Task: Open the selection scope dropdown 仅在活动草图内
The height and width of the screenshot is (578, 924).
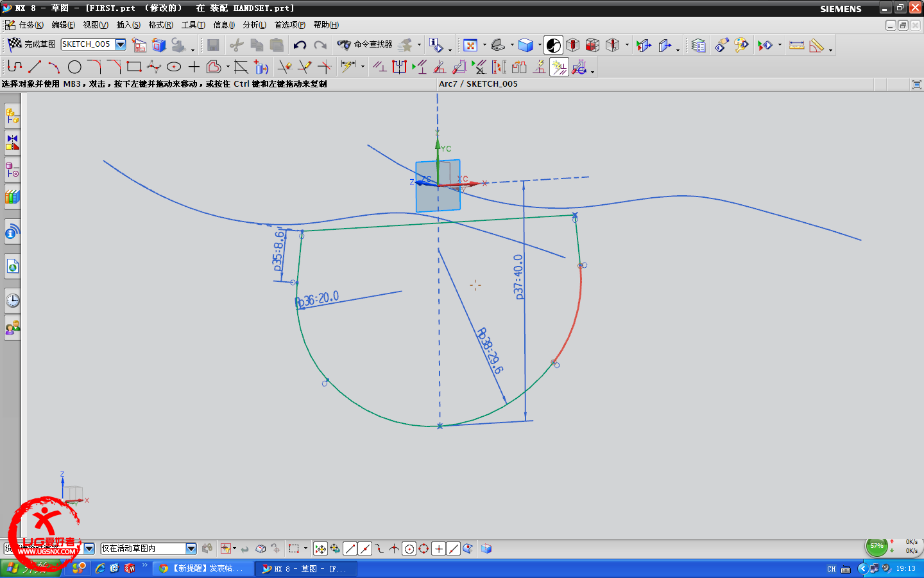Action: coord(148,548)
